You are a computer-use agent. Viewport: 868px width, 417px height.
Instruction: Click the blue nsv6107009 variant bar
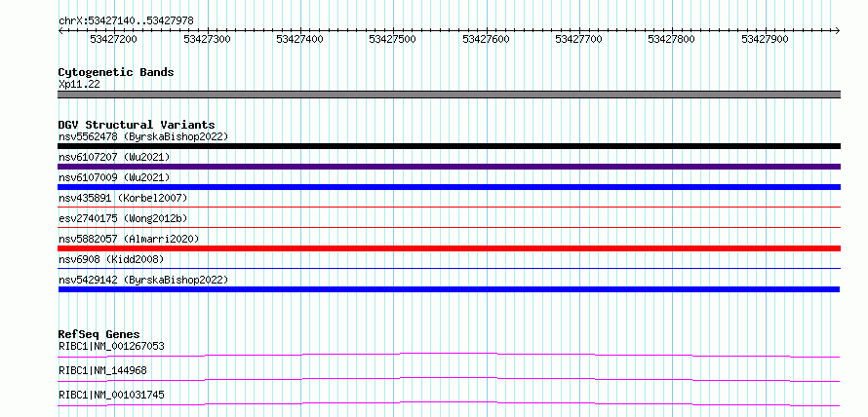(449, 187)
